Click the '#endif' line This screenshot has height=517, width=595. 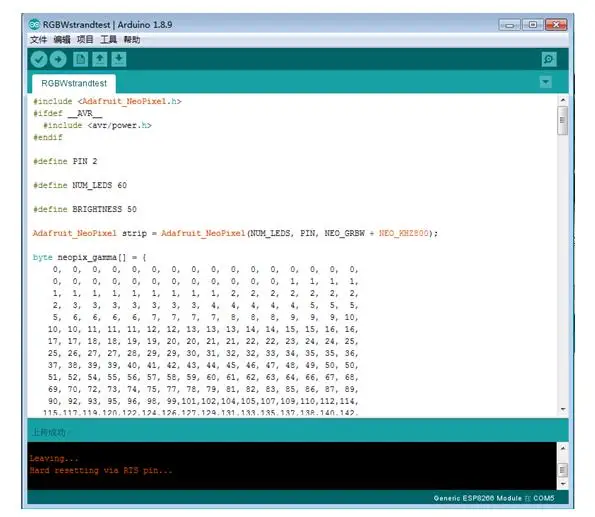(48, 137)
